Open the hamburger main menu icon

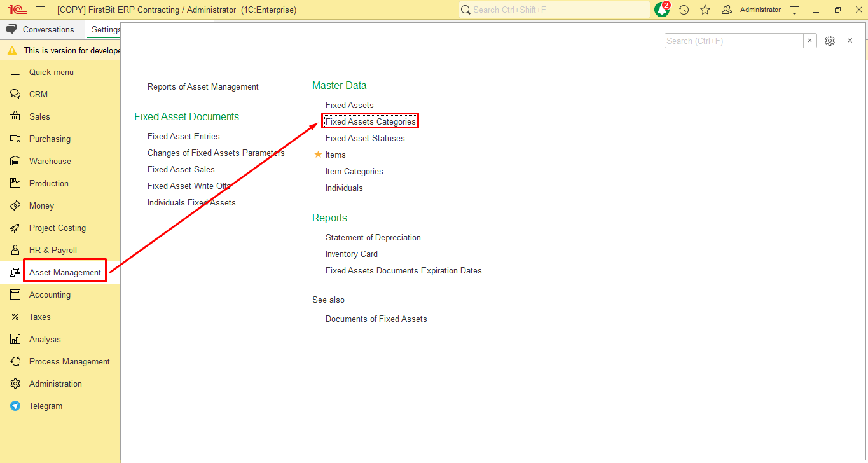click(x=40, y=10)
